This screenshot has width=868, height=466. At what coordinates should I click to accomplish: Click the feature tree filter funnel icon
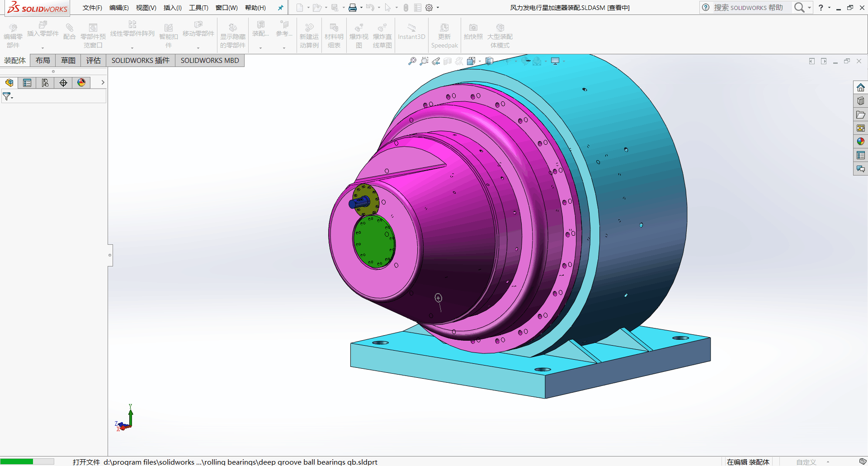tap(7, 96)
